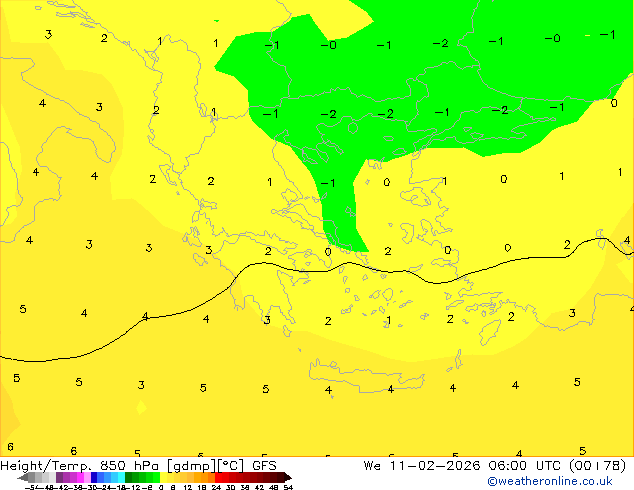The height and width of the screenshot is (490, 634).
Task: Click the '[gdmp]' unit label in the title
Action: point(192,466)
